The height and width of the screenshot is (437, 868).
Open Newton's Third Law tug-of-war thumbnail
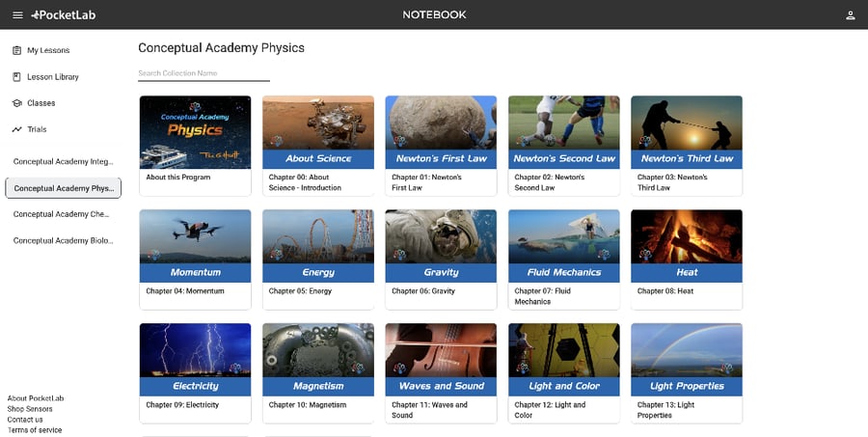[687, 132]
